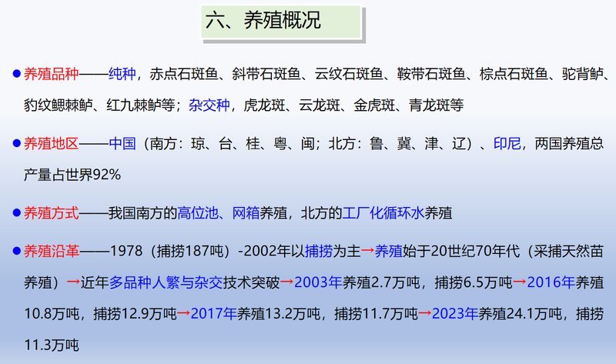This screenshot has height=364, width=616.
Task: Click the slide title 六、养殖概况
Action: pos(263,22)
